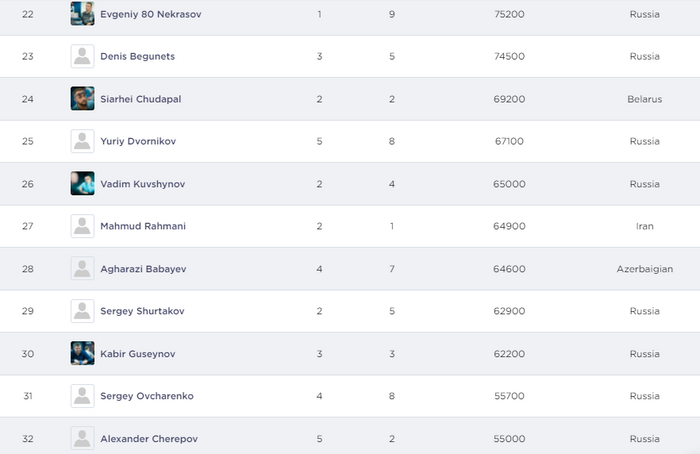This screenshot has height=454, width=700.
Task: Select the row ranked 29 with 62900 chips
Action: click(x=350, y=311)
